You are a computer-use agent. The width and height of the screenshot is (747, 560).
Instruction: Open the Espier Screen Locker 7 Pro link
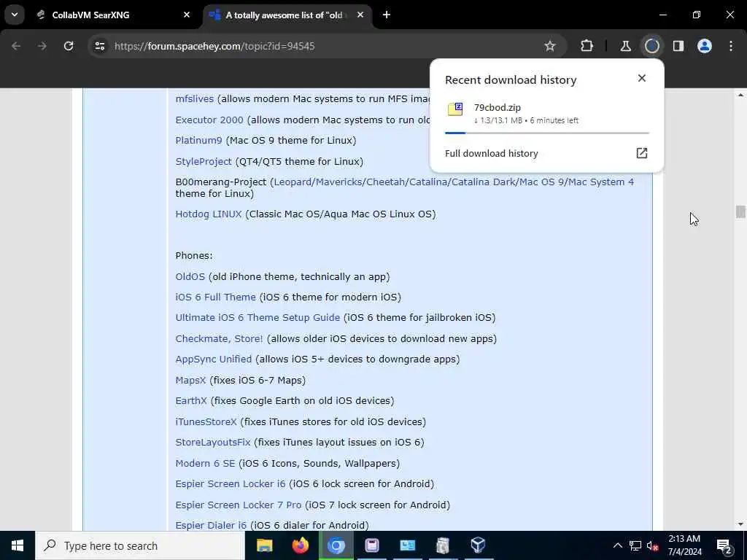pyautogui.click(x=239, y=505)
